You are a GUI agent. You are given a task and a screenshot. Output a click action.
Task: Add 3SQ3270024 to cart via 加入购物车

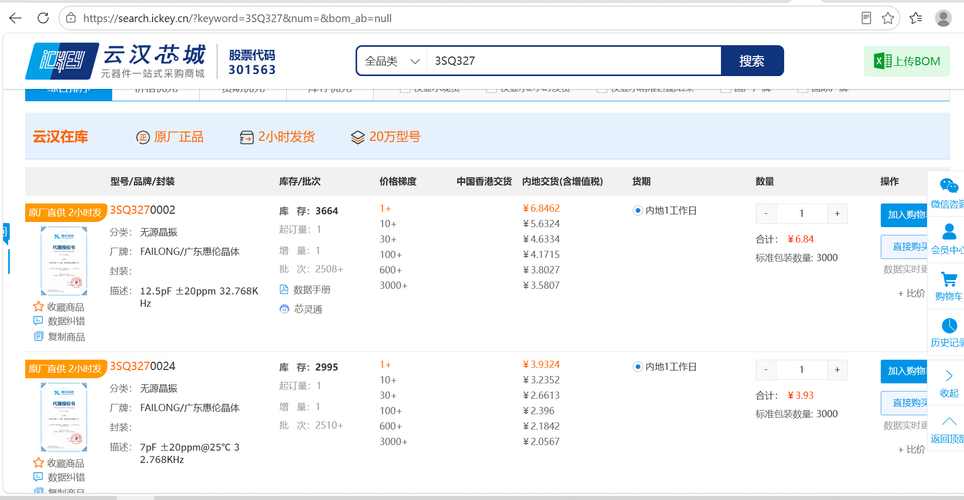click(x=905, y=371)
